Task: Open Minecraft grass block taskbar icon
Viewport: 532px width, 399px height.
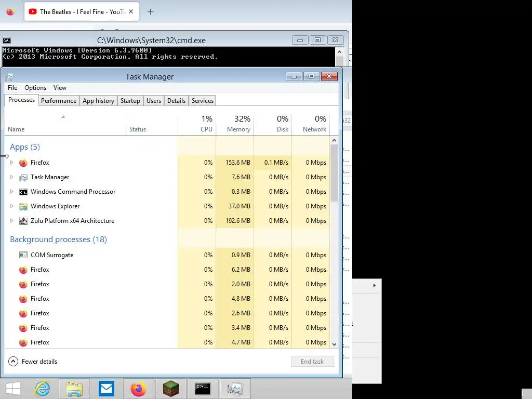Action: (170, 389)
